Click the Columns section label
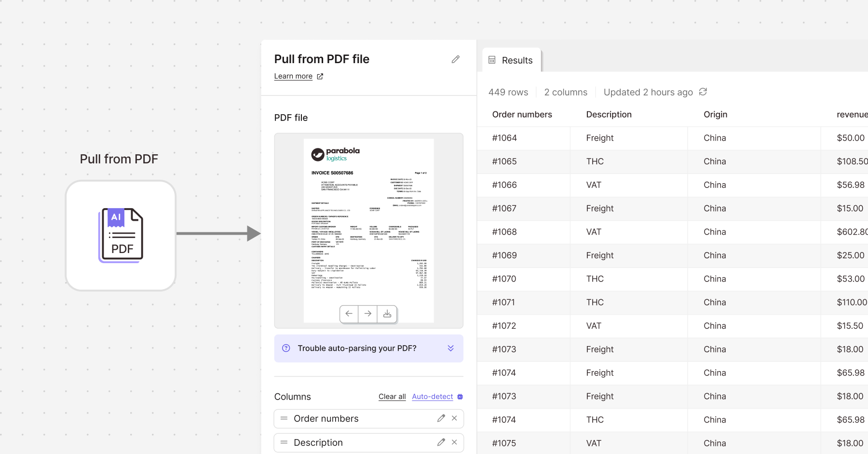 click(x=293, y=397)
